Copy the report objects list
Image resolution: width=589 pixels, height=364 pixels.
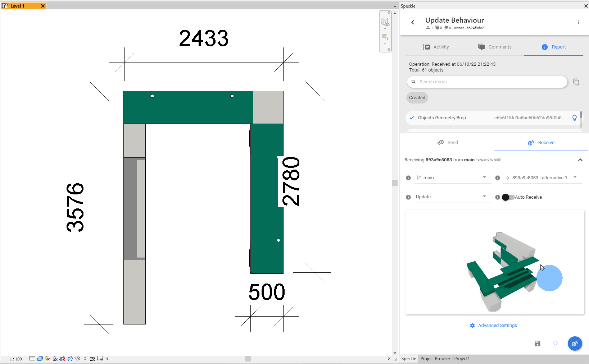click(x=576, y=82)
